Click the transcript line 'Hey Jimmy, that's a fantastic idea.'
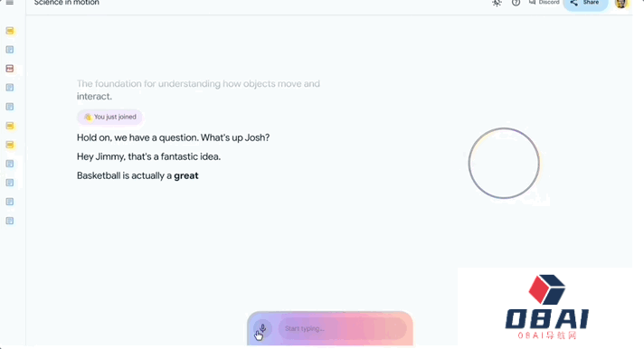 (x=148, y=156)
